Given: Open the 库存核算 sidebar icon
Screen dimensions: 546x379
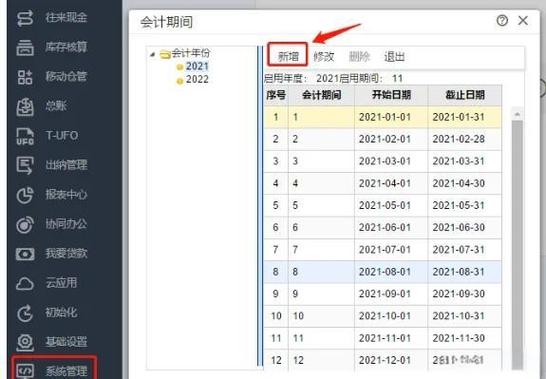Looking at the screenshot, I should point(25,47).
